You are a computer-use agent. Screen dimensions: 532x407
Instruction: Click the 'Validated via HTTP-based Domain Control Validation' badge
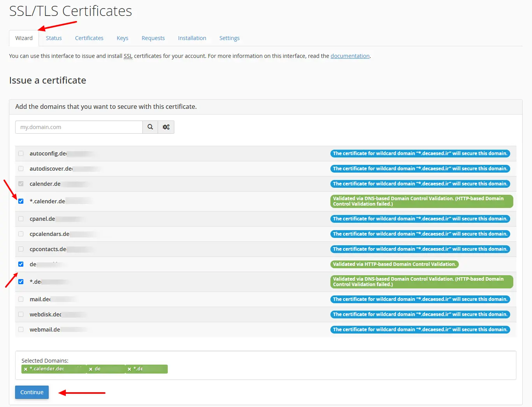[x=395, y=264]
